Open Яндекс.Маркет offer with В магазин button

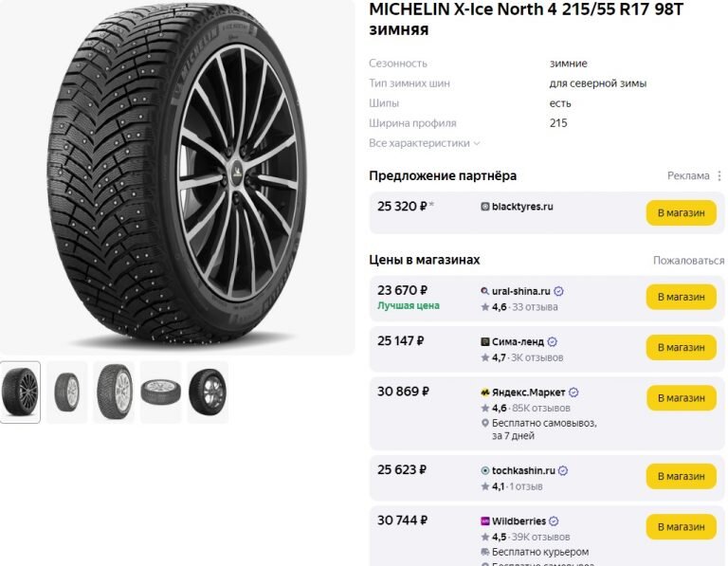coord(682,398)
